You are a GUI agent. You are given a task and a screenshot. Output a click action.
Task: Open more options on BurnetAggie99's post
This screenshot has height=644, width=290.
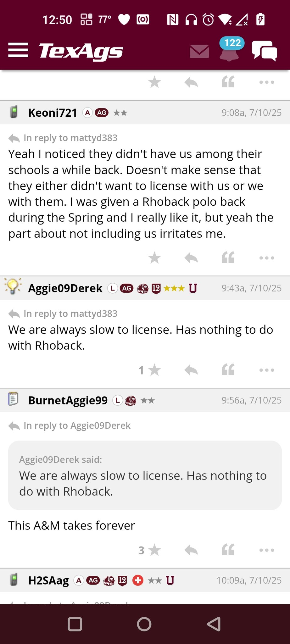[267, 550]
